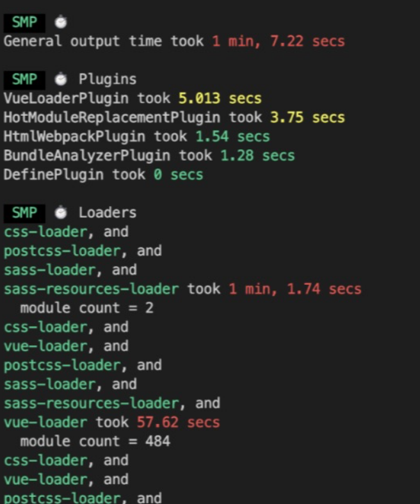This screenshot has width=420, height=504.
Task: Click the topmost stopwatch icon
Action: click(x=60, y=23)
